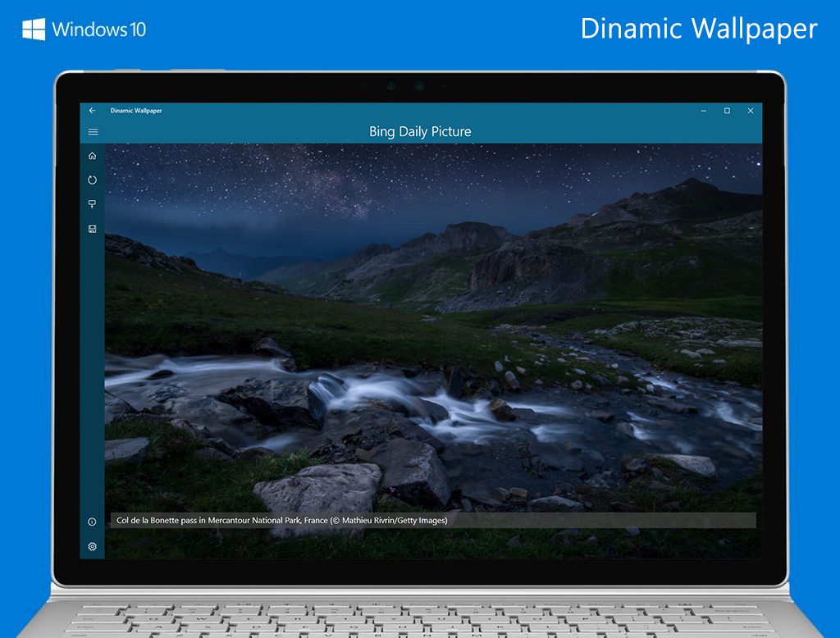Open the settings gear in sidebar
The height and width of the screenshot is (638, 840).
tap(92, 546)
